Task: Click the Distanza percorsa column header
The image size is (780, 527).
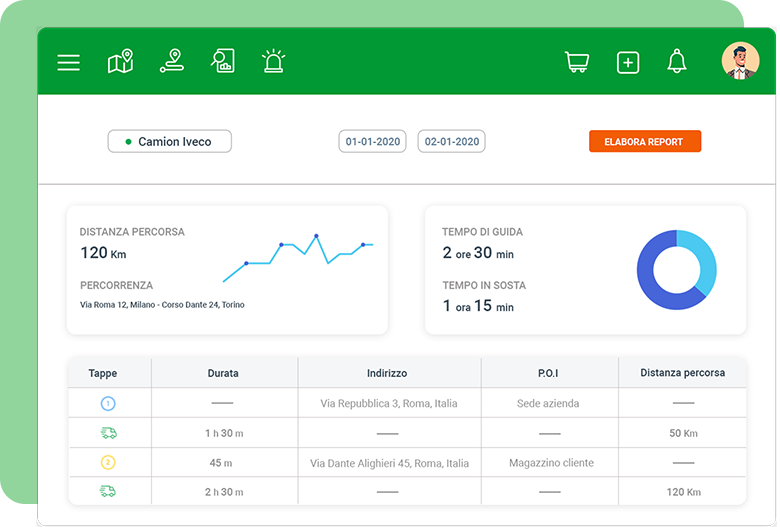Action: pos(683,373)
